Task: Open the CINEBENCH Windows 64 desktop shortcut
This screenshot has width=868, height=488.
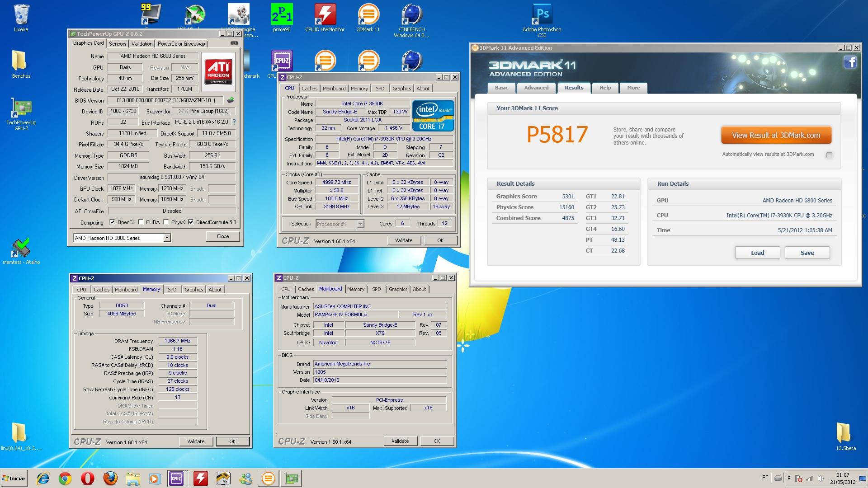Action: [x=411, y=20]
